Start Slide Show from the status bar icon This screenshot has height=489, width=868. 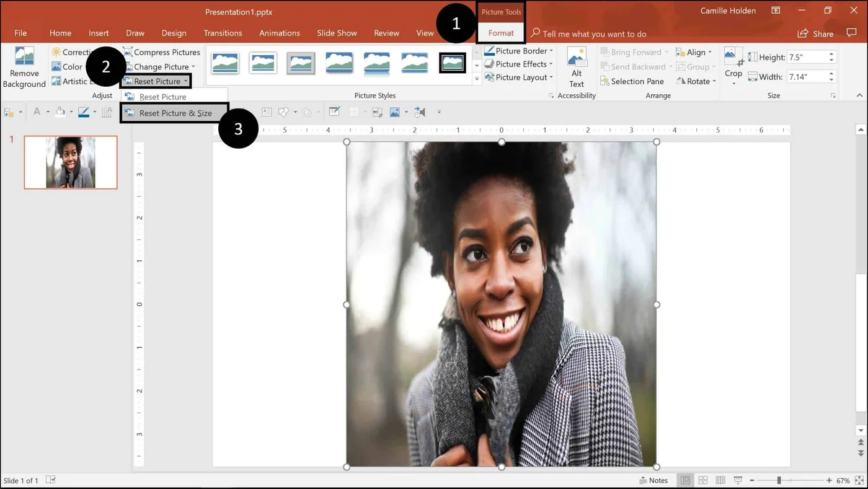point(738,480)
